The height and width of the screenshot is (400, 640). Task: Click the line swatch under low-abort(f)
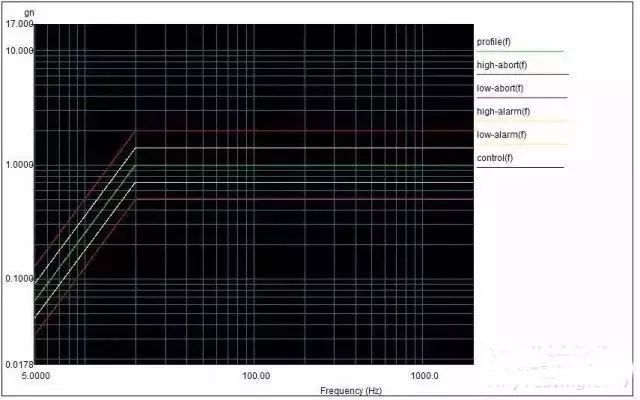522,98
